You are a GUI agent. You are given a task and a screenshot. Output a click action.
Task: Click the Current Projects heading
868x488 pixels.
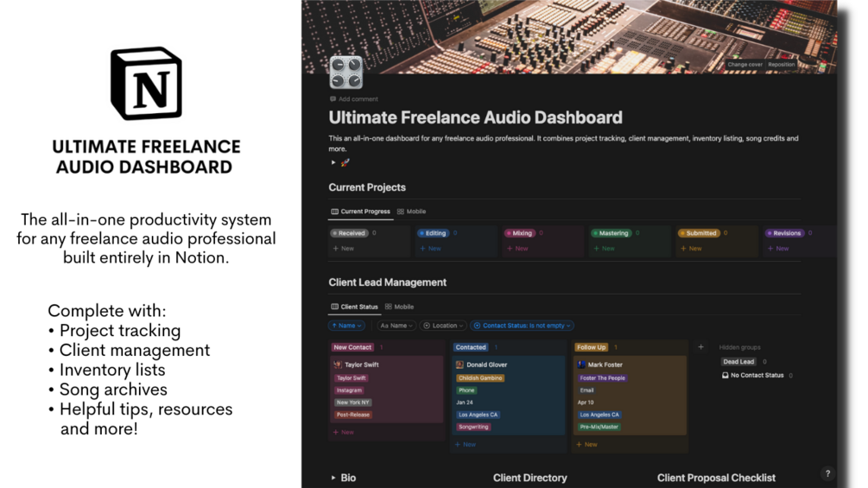(x=367, y=187)
